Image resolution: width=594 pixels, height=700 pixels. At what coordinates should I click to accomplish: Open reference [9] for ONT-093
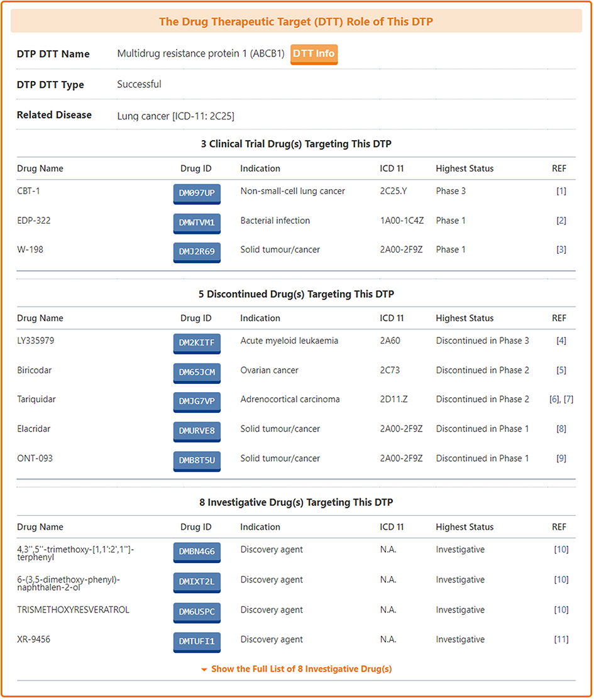(x=561, y=458)
